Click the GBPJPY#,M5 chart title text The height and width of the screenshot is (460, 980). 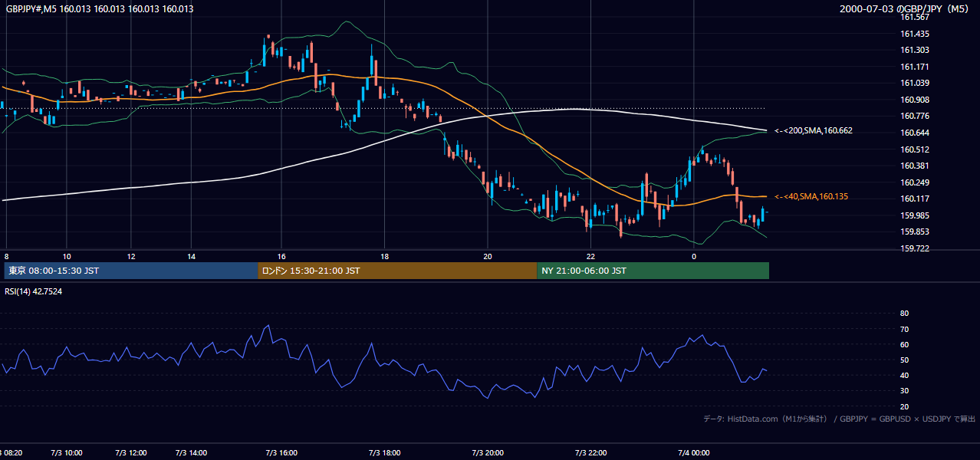pos(100,9)
